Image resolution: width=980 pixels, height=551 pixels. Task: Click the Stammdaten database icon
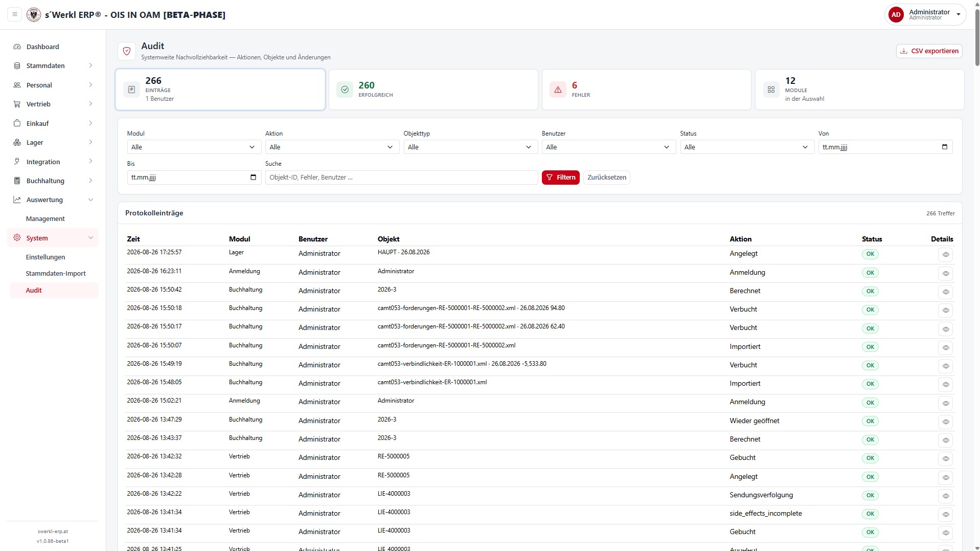click(17, 65)
